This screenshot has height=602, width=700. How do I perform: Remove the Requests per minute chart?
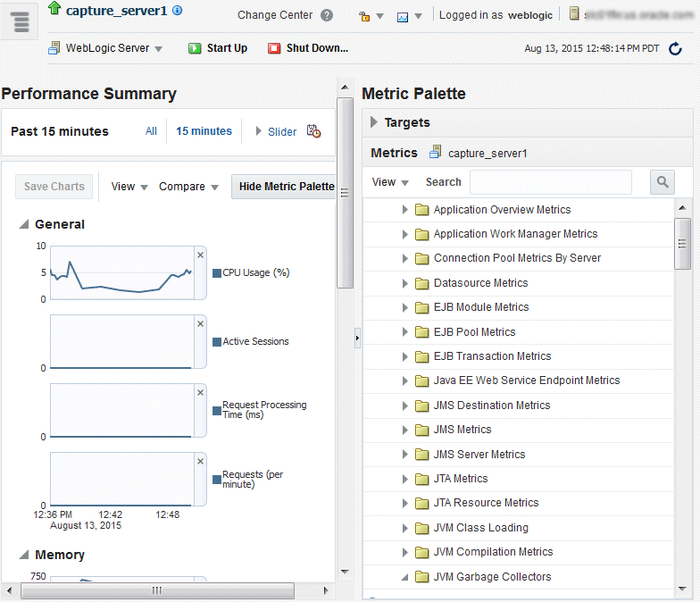pyautogui.click(x=200, y=461)
